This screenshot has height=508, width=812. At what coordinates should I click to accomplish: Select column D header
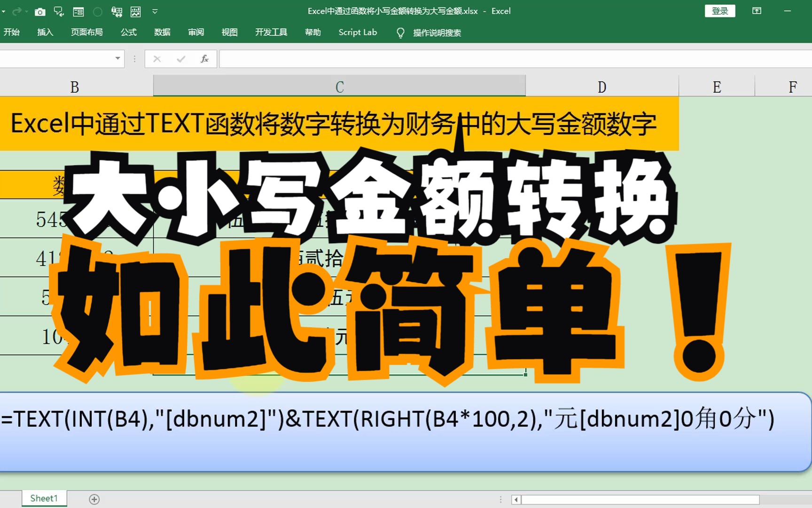(x=602, y=87)
